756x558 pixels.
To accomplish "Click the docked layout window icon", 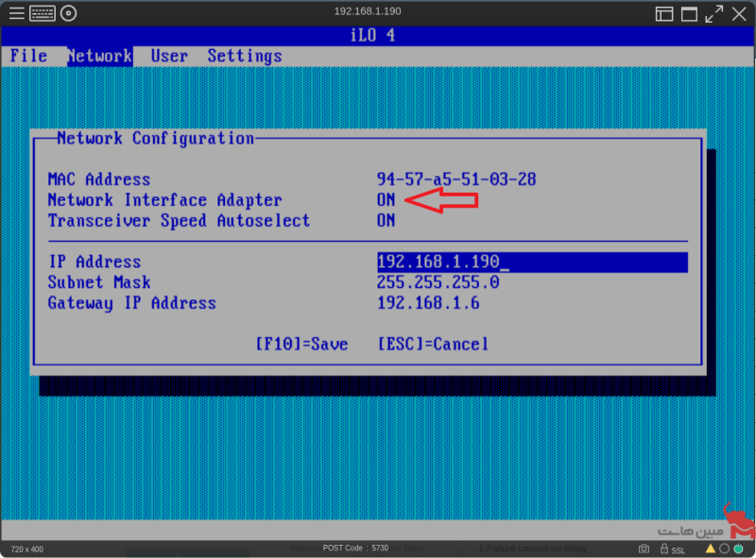I will [x=664, y=14].
